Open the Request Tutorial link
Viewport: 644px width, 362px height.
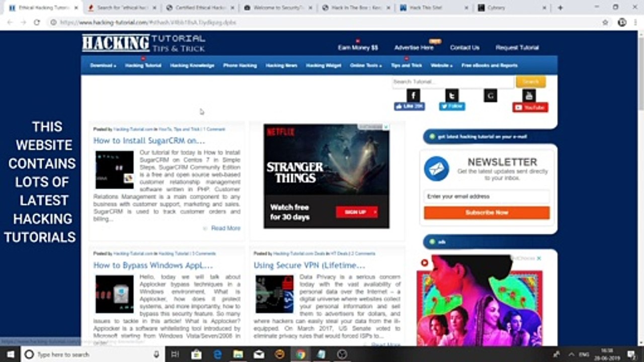coord(517,48)
